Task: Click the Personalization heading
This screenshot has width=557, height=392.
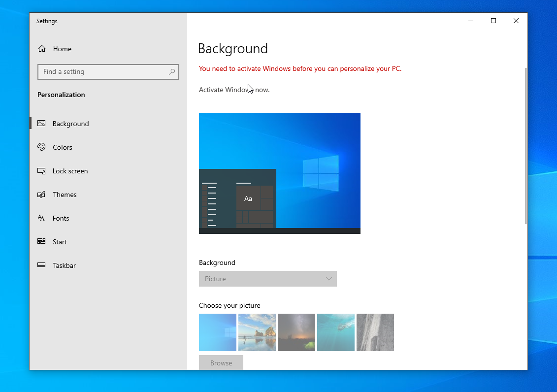Action: click(61, 95)
